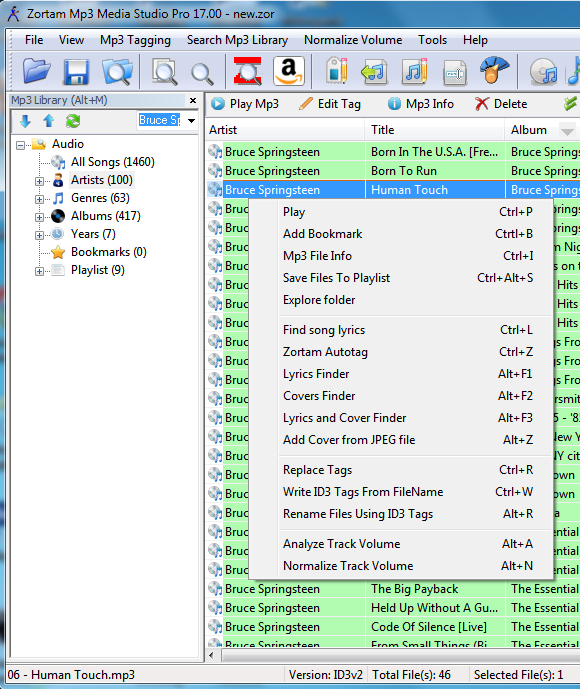Image resolution: width=580 pixels, height=689 pixels.
Task: Open the Amazon search icon
Action: 289,71
